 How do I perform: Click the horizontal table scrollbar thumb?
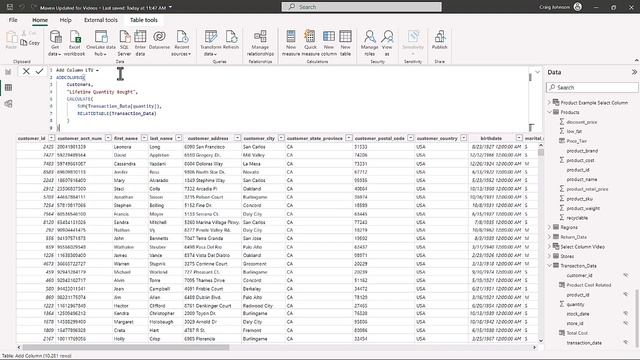[x=125, y=347]
